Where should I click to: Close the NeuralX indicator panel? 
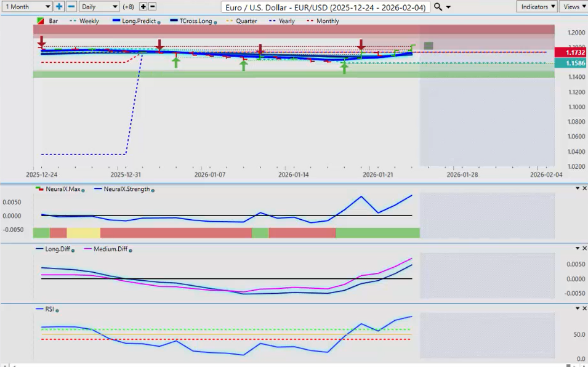pos(584,188)
